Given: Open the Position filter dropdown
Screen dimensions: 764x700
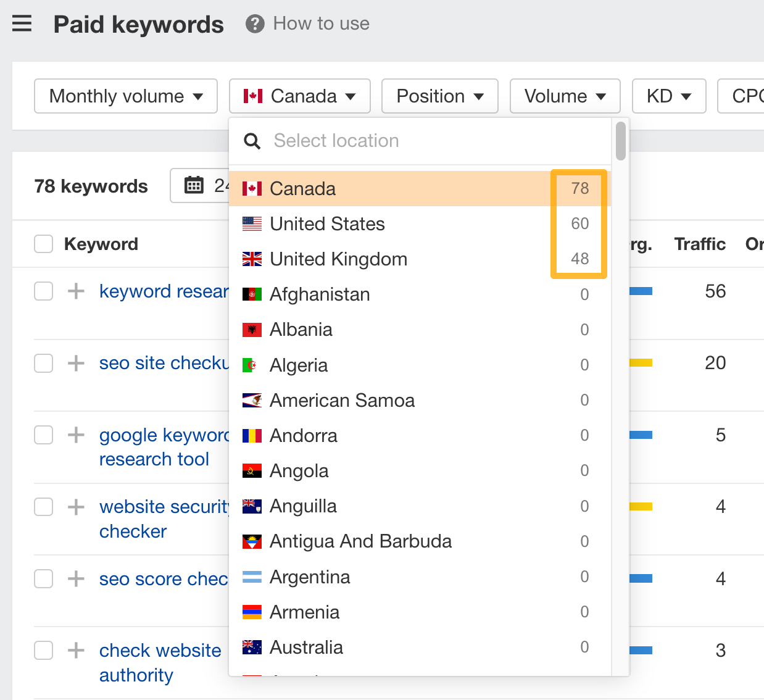Looking at the screenshot, I should point(439,96).
